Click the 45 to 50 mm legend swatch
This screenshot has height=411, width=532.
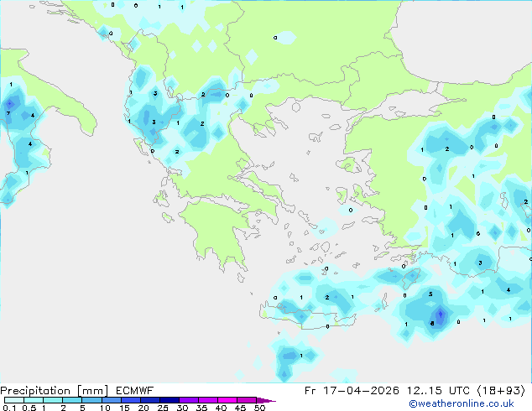[x=247, y=400]
